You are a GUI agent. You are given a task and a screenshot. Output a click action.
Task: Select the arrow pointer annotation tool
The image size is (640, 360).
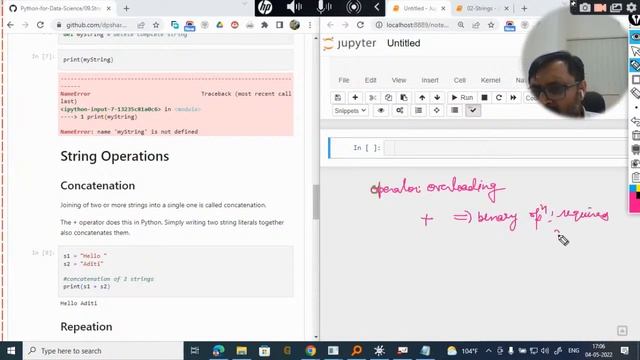pyautogui.click(x=635, y=51)
